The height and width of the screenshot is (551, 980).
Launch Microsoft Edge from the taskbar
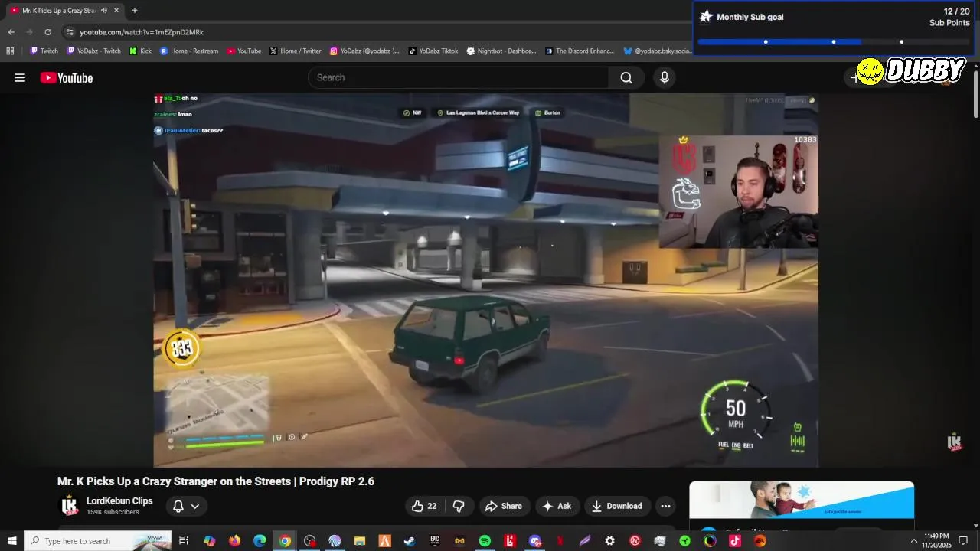(x=260, y=541)
